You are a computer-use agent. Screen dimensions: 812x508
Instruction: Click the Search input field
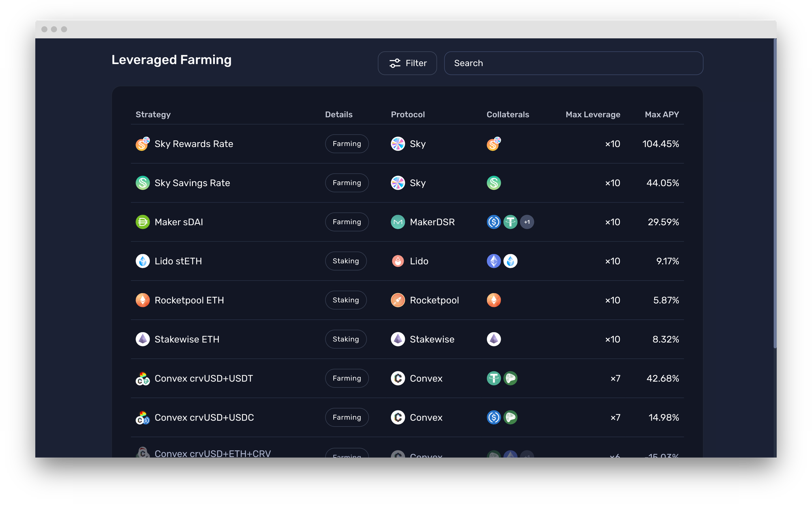pyautogui.click(x=573, y=63)
